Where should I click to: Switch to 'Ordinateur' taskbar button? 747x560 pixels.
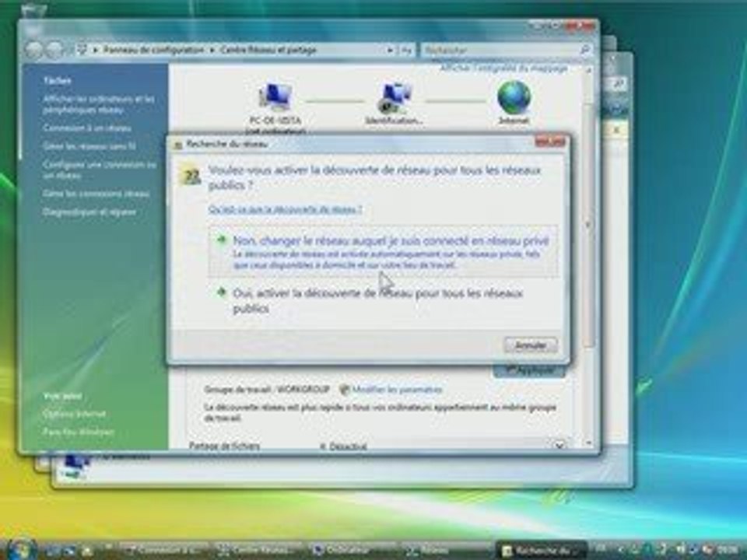click(x=351, y=550)
